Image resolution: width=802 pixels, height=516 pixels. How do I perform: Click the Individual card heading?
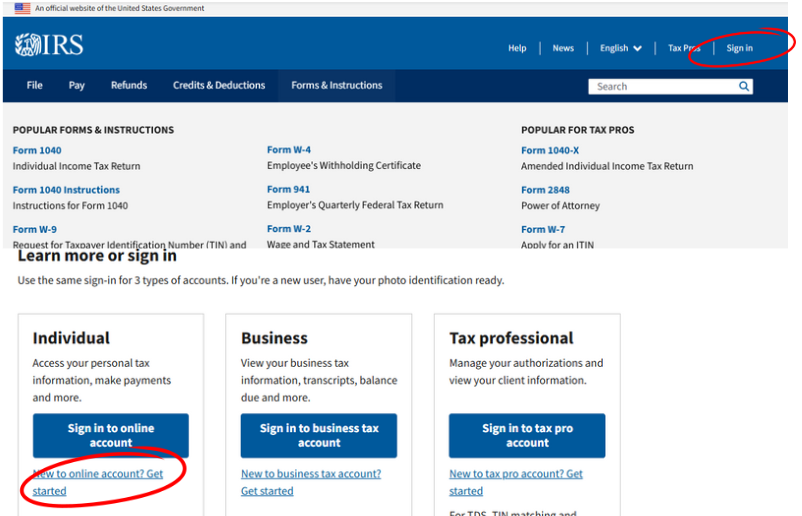point(71,338)
